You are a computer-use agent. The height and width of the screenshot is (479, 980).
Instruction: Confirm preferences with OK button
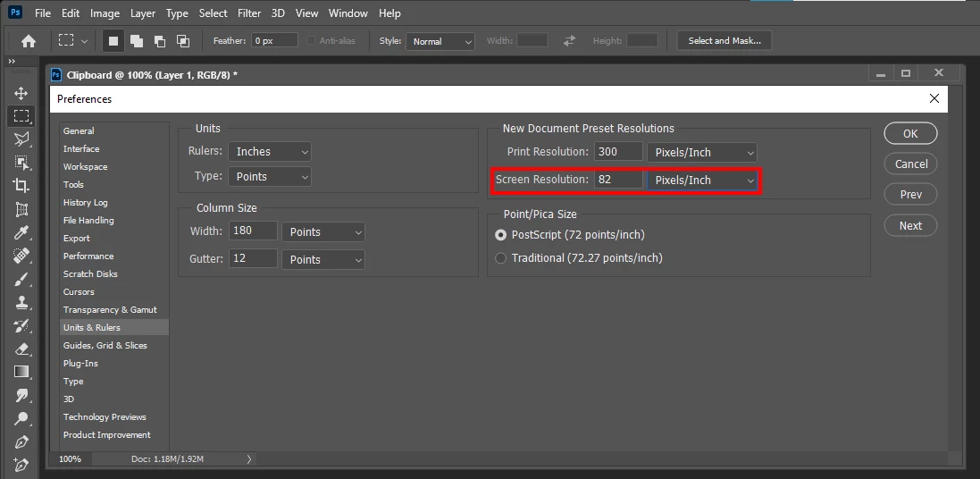(910, 133)
